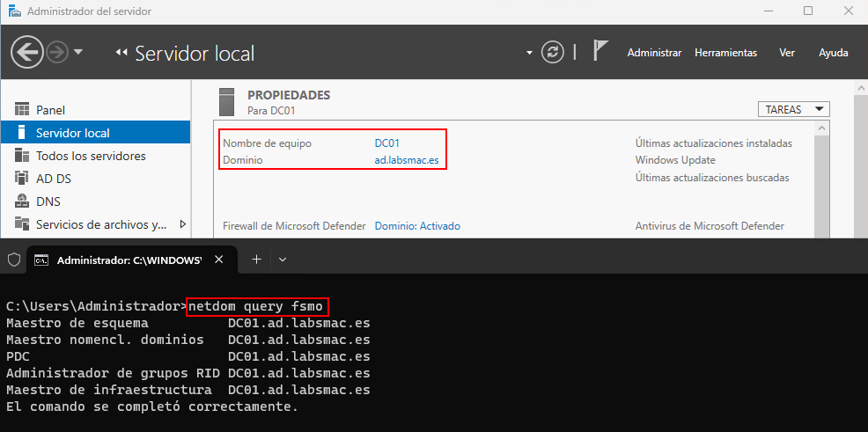Click the refresh icon in header
This screenshot has width=868, height=432.
(x=553, y=52)
